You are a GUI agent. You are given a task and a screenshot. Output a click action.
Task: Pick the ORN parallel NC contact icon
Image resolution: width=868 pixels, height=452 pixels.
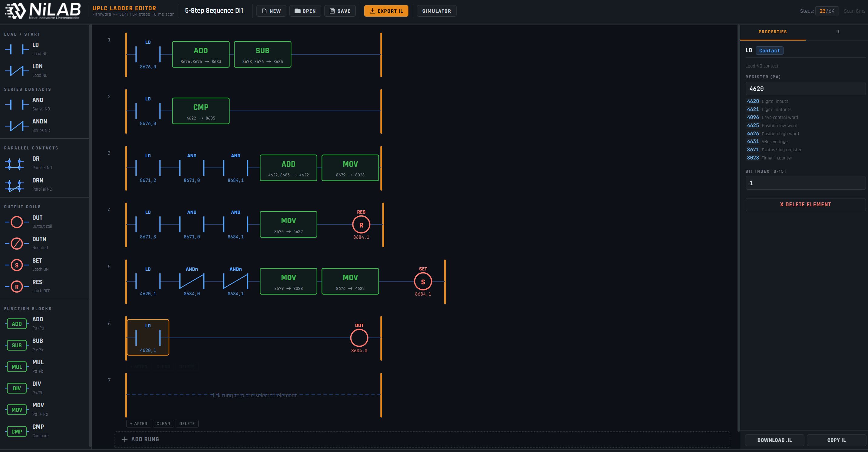[x=15, y=185]
